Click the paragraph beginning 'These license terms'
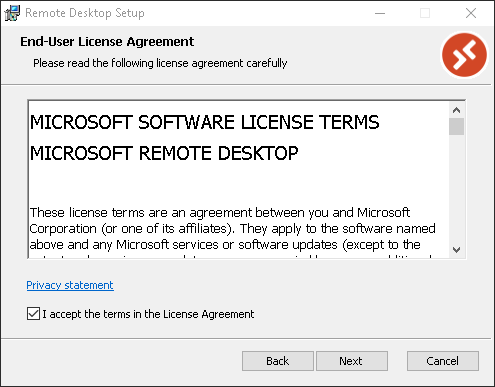The width and height of the screenshot is (495, 387). click(232, 232)
